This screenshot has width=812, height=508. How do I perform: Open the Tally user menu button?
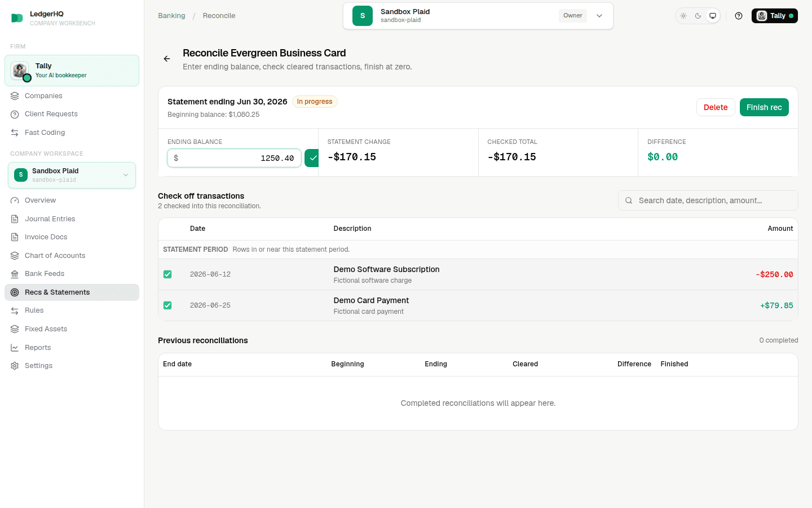coord(775,16)
